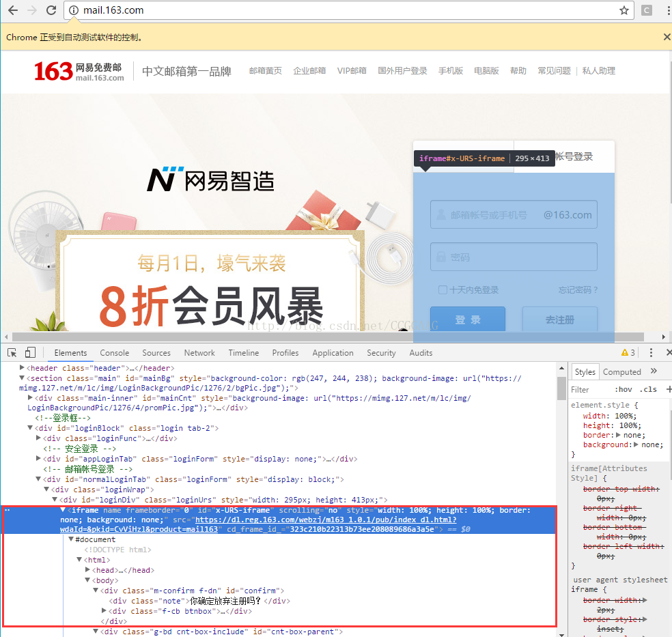Click the Styles Filter input box
The image size is (672, 637).
point(591,389)
